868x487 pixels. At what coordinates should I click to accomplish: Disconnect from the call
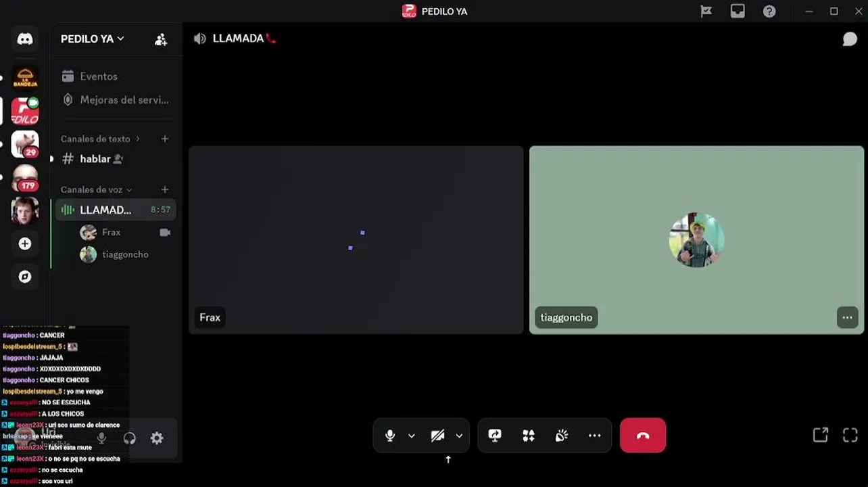tap(643, 436)
